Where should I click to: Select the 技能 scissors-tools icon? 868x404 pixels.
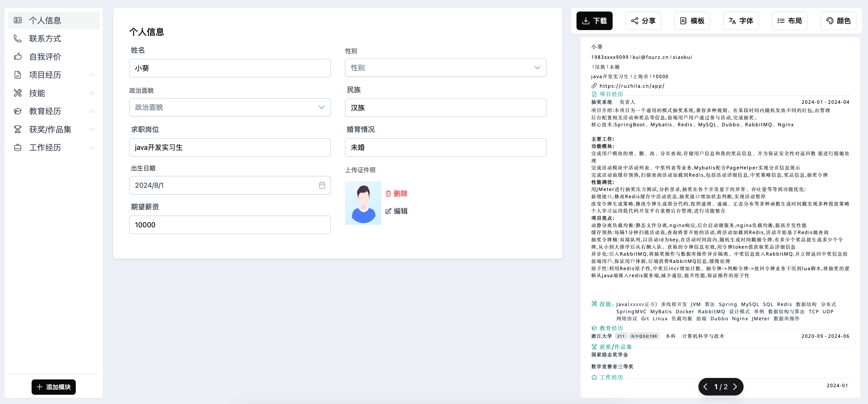click(x=18, y=93)
